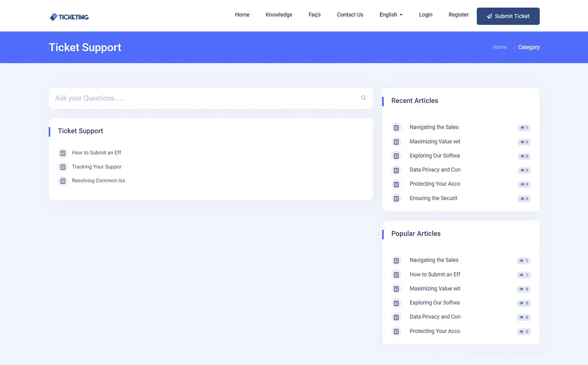The width and height of the screenshot is (588, 365).
Task: Select the Login link
Action: tap(425, 15)
